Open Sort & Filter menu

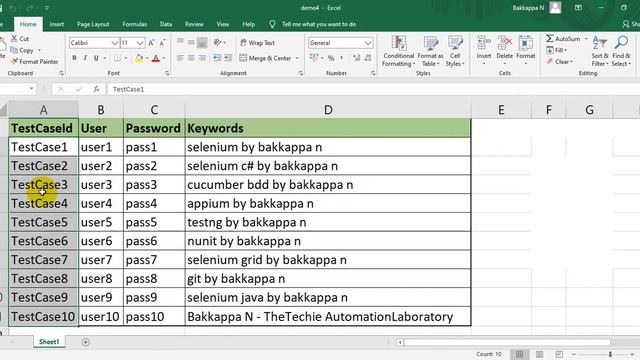tap(600, 51)
